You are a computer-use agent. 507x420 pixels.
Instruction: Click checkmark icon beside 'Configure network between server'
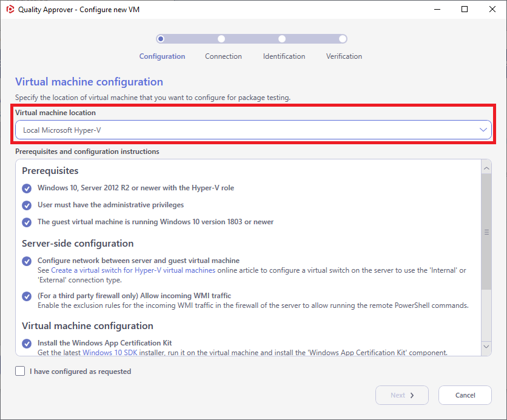click(x=27, y=261)
